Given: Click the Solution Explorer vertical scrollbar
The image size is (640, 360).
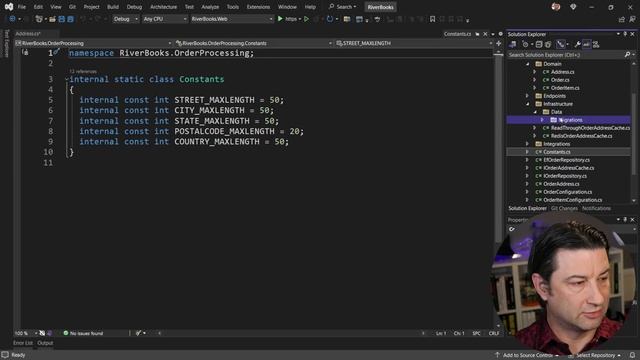Looking at the screenshot, I should 633,132.
